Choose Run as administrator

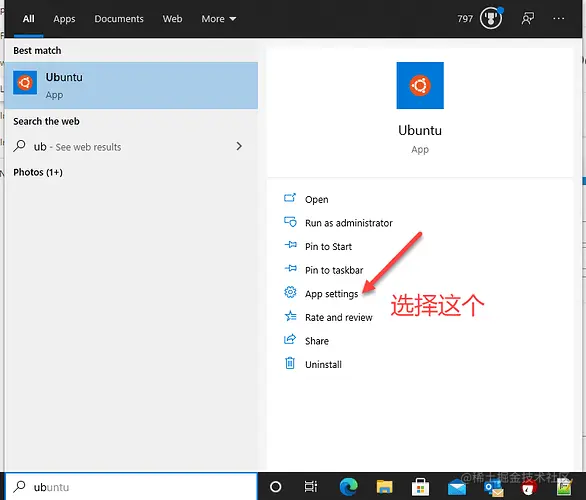(349, 223)
